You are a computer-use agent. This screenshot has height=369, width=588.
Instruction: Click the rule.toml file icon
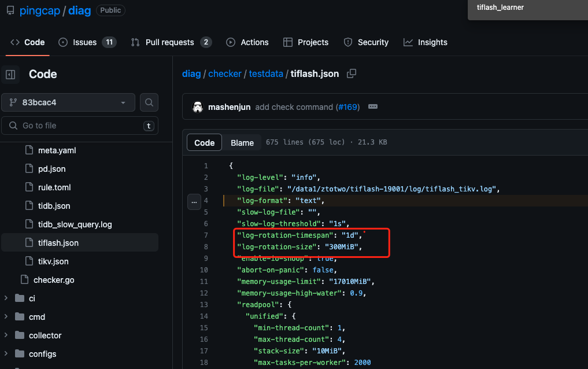coord(29,187)
